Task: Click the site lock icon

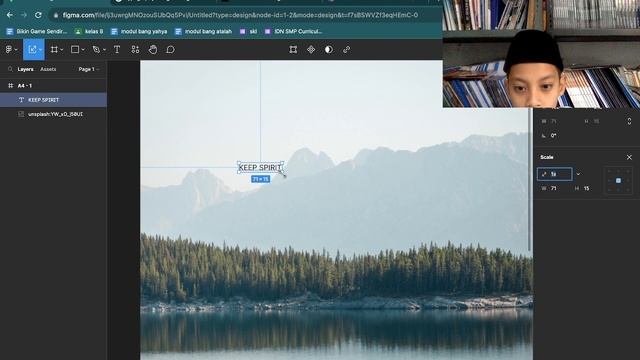Action: (x=56, y=15)
